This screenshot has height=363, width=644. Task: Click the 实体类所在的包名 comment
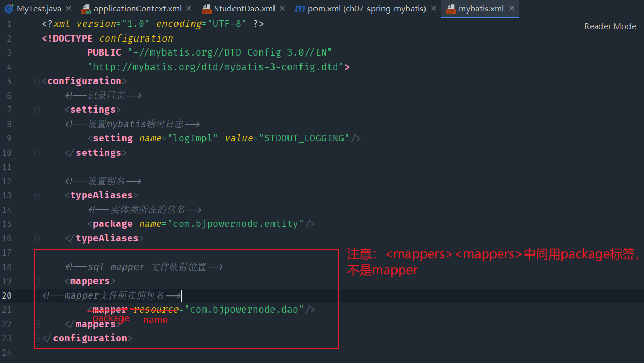(x=144, y=210)
